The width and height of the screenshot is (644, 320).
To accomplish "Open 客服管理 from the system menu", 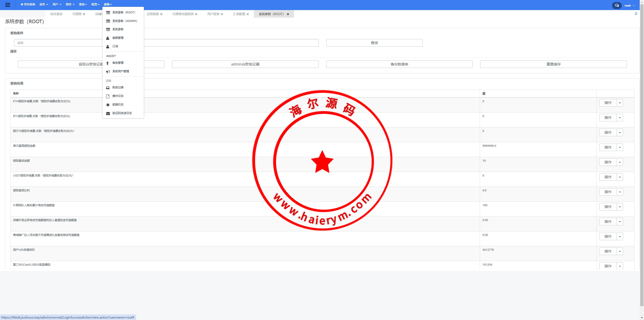I will coord(118,38).
